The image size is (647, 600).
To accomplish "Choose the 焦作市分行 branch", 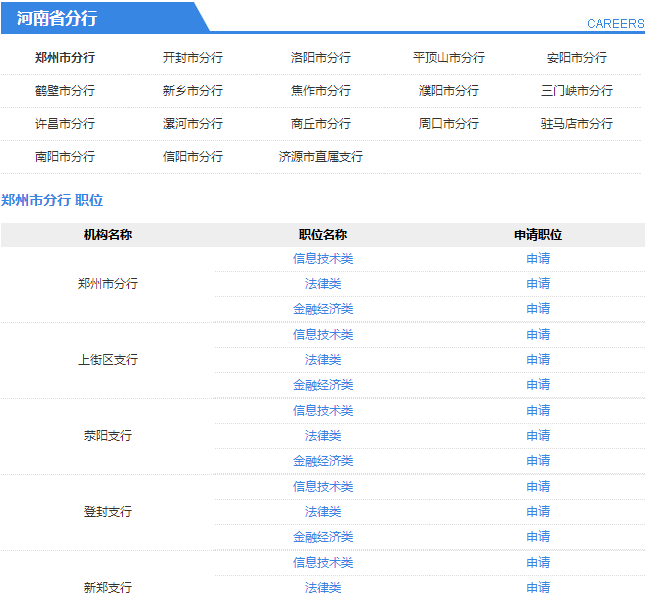I will (321, 91).
